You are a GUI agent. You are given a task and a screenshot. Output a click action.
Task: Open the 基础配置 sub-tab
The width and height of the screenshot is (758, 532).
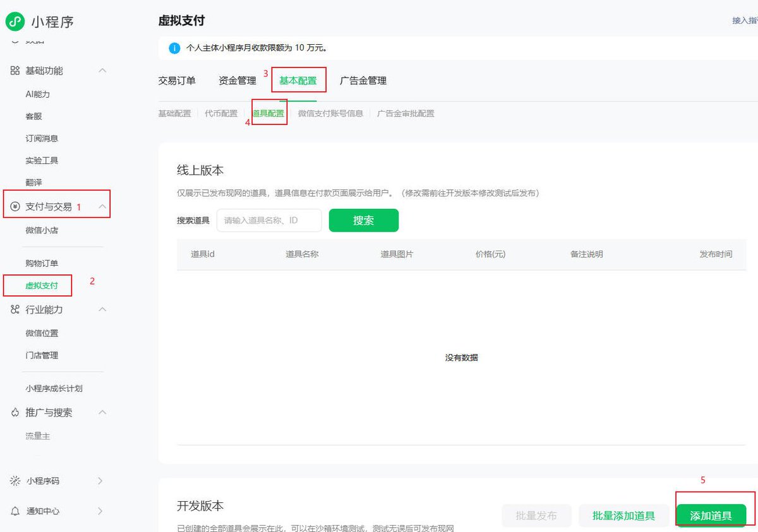[174, 114]
